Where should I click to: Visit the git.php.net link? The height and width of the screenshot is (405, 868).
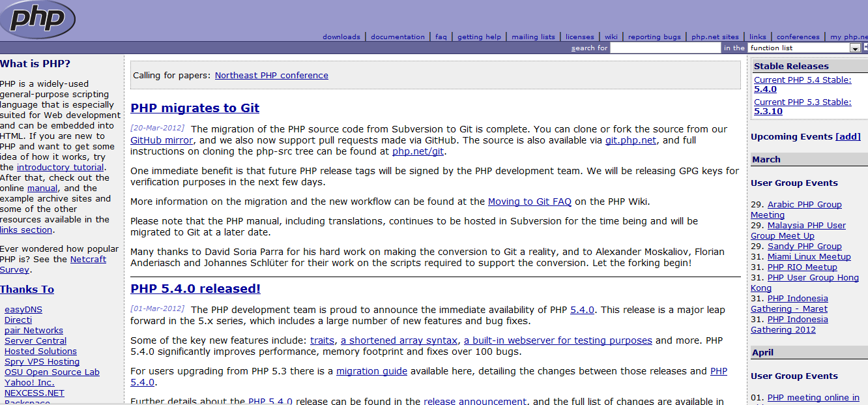(631, 140)
